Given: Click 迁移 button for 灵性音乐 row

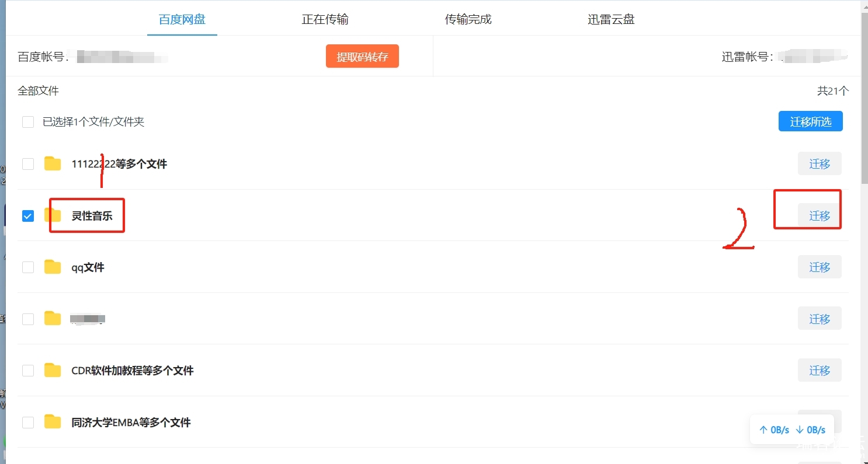Looking at the screenshot, I should click(819, 216).
